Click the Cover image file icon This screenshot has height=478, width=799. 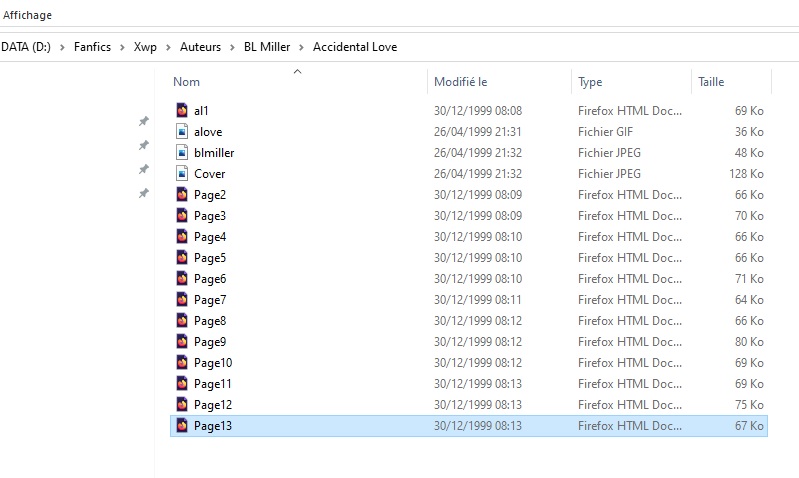(182, 173)
